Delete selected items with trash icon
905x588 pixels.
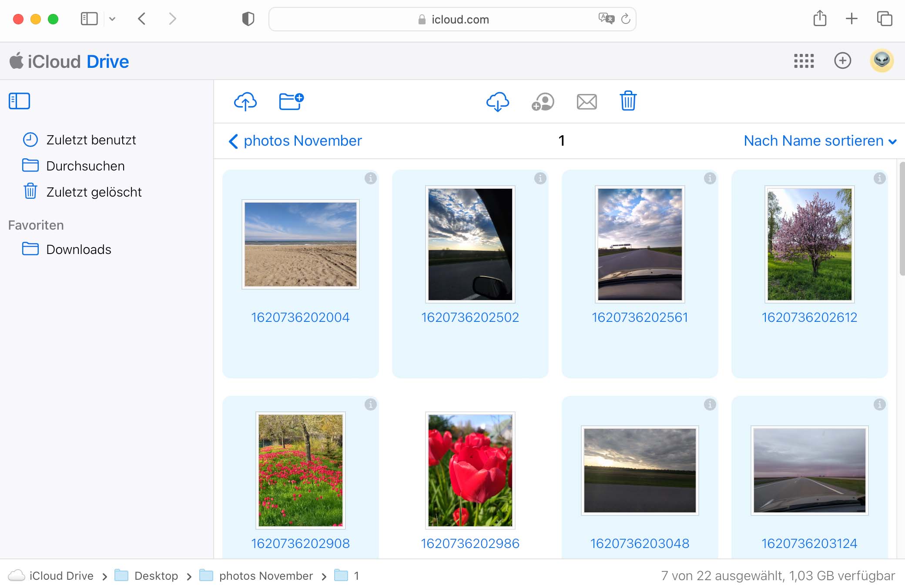(x=628, y=101)
